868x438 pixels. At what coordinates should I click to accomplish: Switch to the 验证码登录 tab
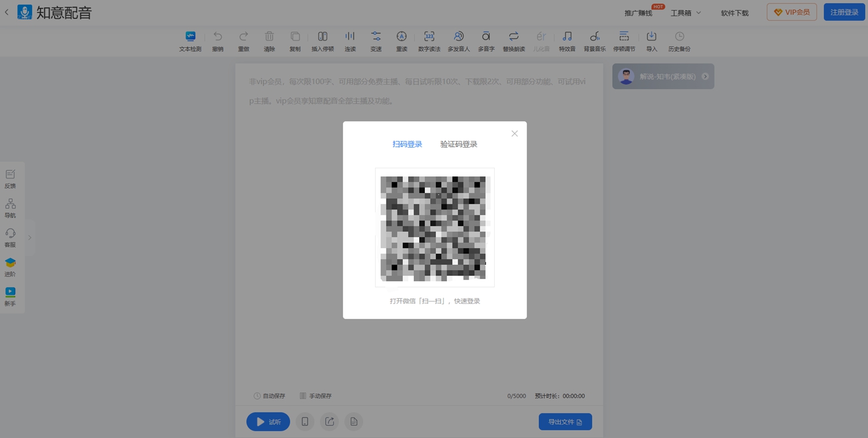tap(459, 144)
